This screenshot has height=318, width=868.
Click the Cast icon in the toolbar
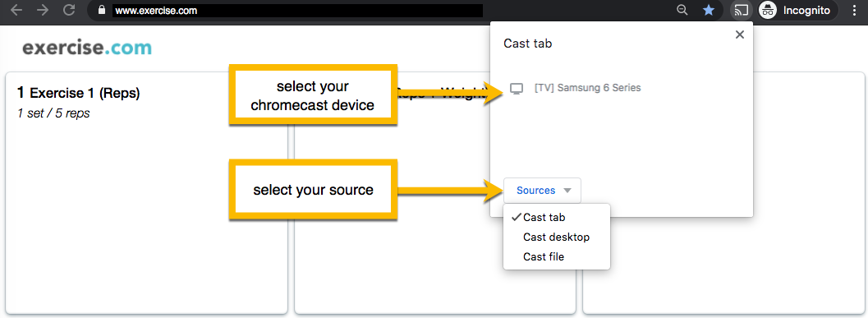pyautogui.click(x=742, y=10)
